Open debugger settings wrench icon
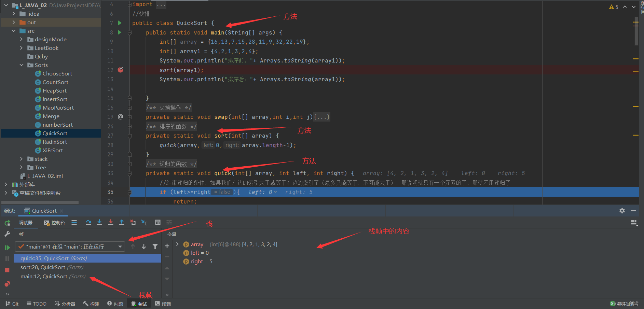The image size is (644, 309). click(7, 234)
